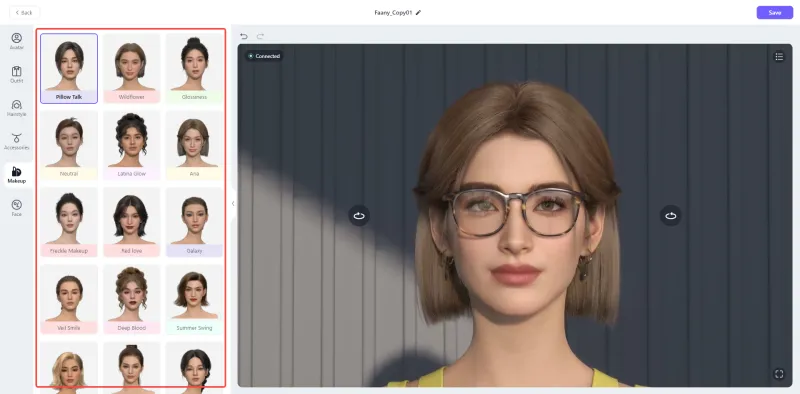Open the list menu icon in viewport corner
The width and height of the screenshot is (800, 394).
(x=779, y=57)
